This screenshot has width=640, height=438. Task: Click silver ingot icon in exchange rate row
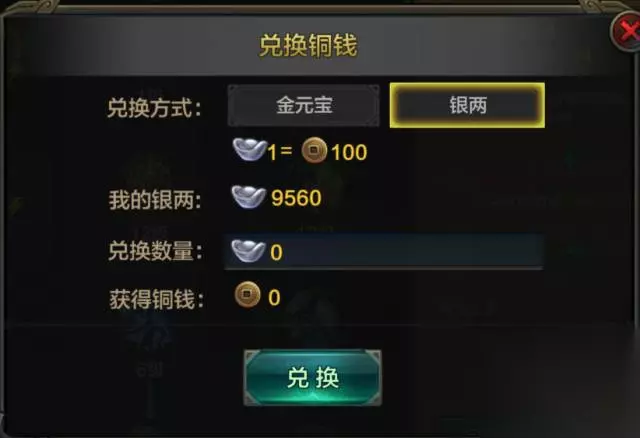click(x=249, y=149)
